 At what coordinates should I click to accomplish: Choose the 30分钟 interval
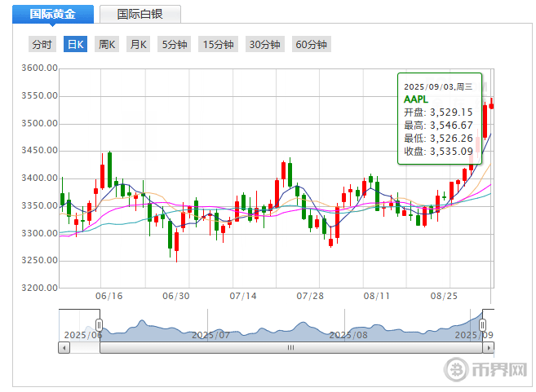[x=264, y=45]
